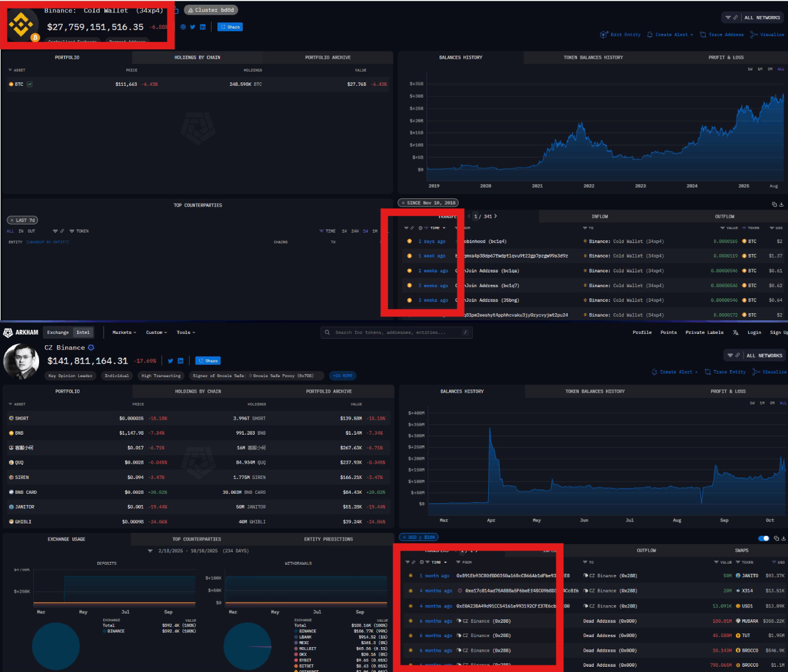The width and height of the screenshot is (788, 672).
Task: Click the BTC chart icon in portfolio row
Action: 30,84
